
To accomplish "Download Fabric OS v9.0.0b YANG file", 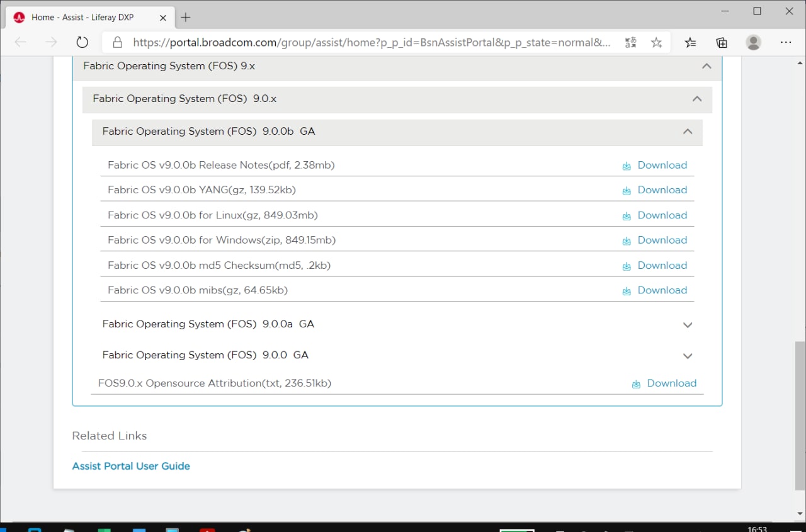I will [662, 190].
